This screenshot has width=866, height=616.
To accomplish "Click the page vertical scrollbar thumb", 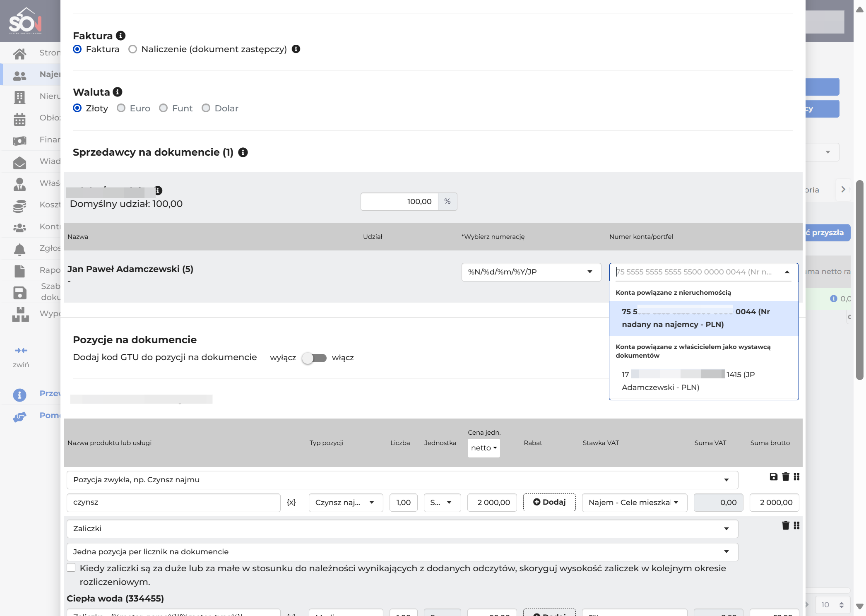I will [860, 280].
